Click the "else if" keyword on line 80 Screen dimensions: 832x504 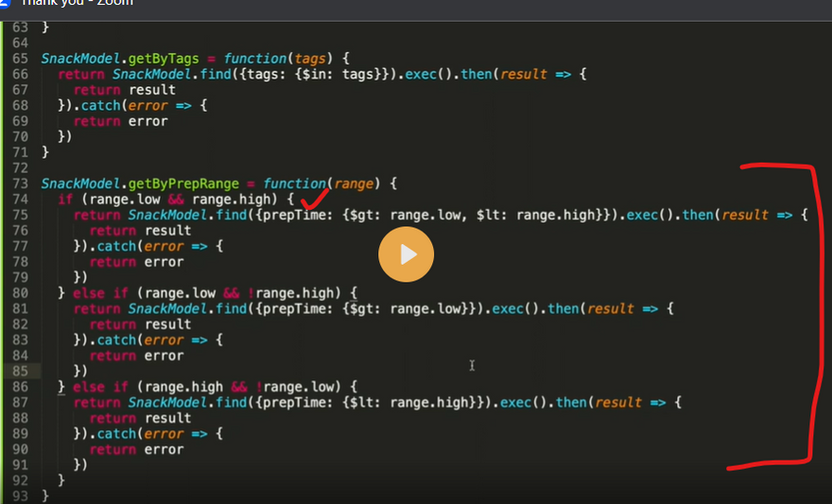101,292
